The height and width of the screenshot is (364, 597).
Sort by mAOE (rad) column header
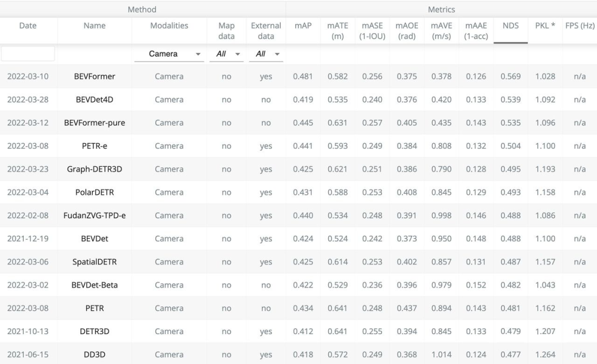point(407,31)
